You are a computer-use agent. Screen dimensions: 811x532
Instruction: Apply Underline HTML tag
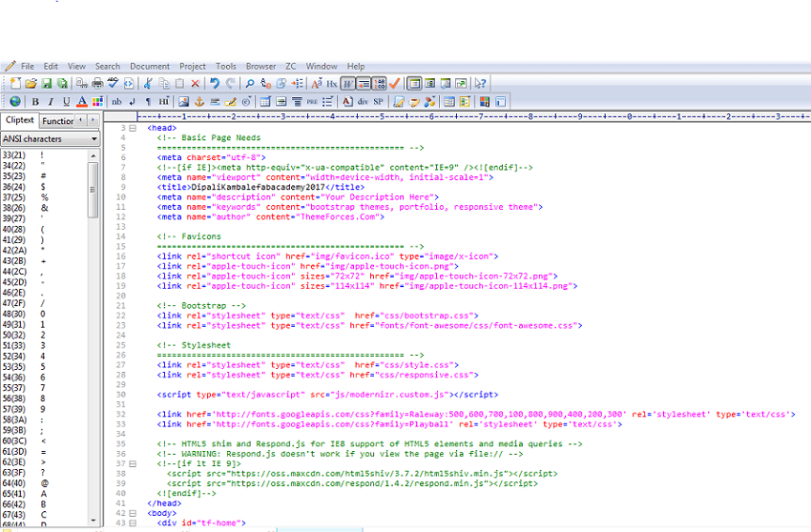(66, 101)
